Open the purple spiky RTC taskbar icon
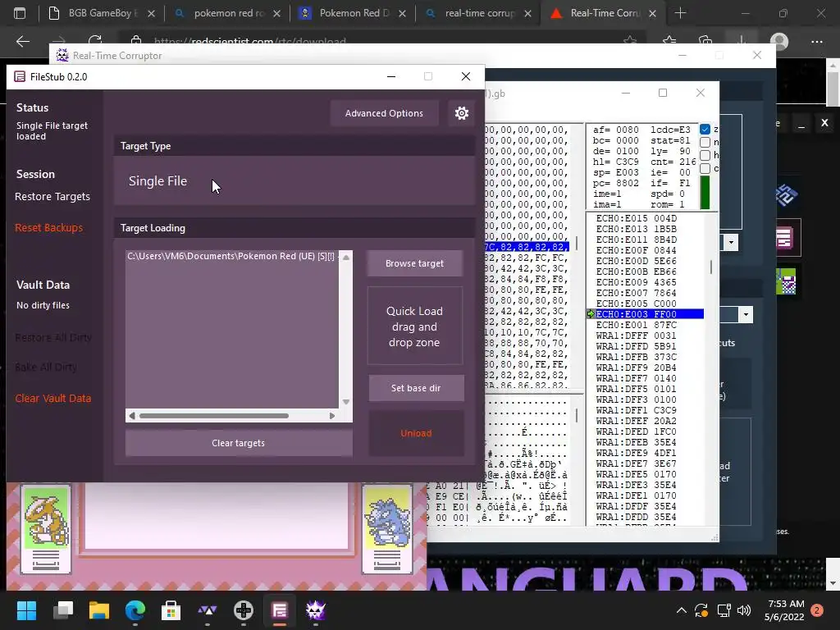This screenshot has width=840, height=630. point(316,610)
